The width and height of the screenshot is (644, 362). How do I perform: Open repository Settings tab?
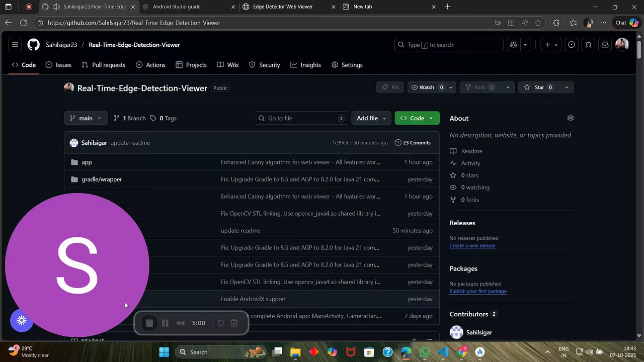point(347,65)
